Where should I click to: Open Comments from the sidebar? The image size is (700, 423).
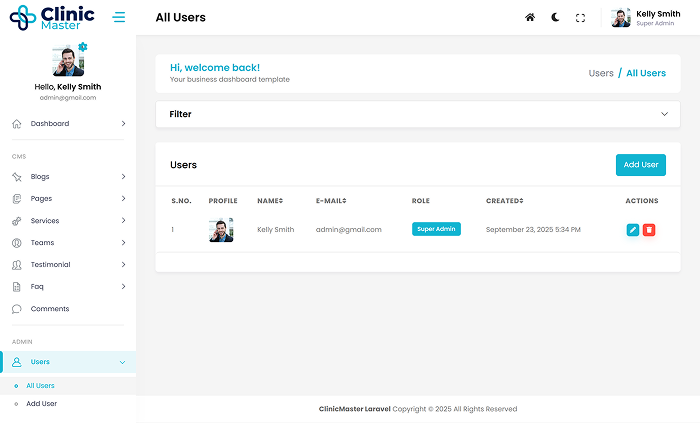click(50, 309)
